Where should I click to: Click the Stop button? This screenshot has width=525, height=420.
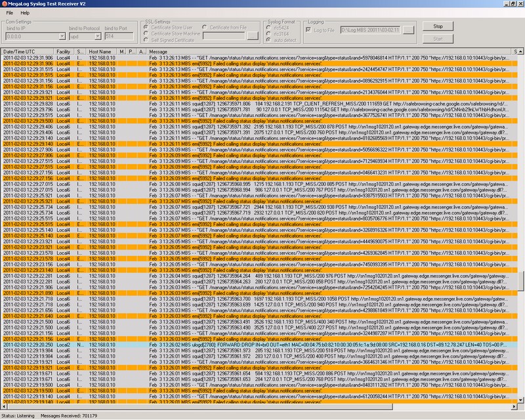pos(438,26)
